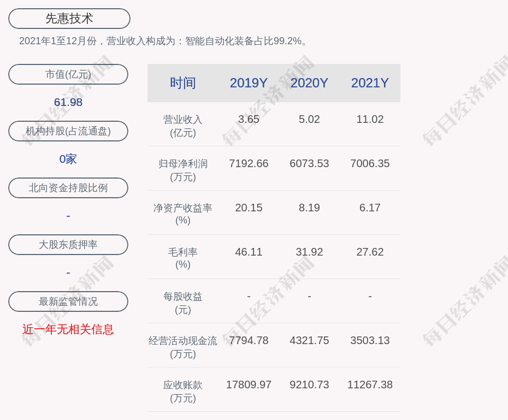Click net profit value 7192.66

tap(249, 163)
